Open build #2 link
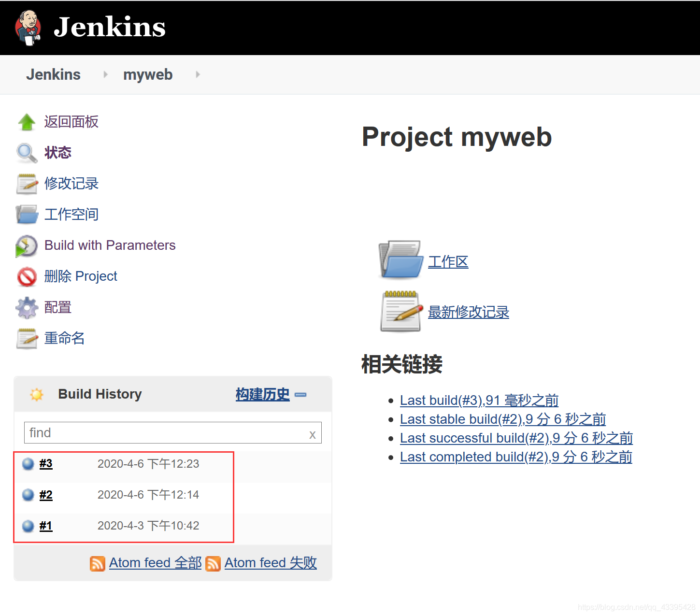Screen dimensions: 700x616 pyautogui.click(x=46, y=495)
